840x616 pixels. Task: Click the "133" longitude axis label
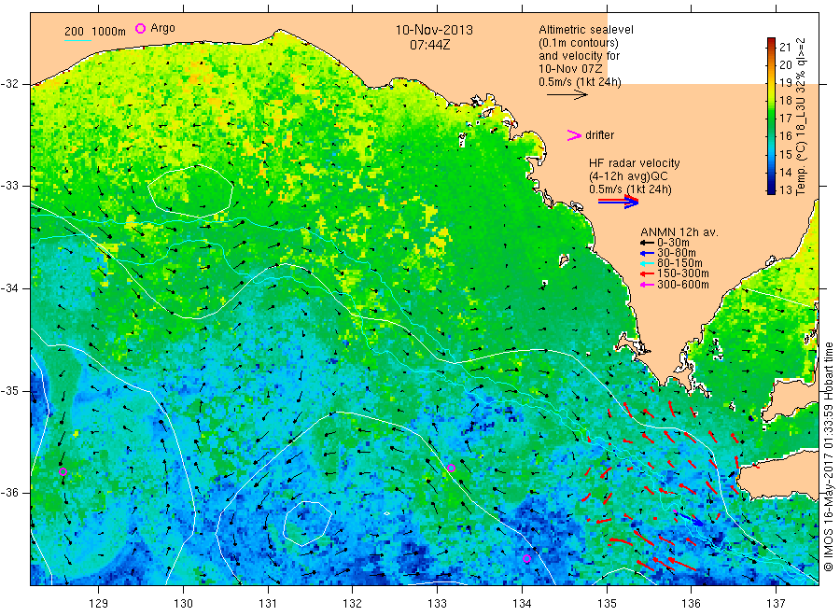pyautogui.click(x=437, y=604)
